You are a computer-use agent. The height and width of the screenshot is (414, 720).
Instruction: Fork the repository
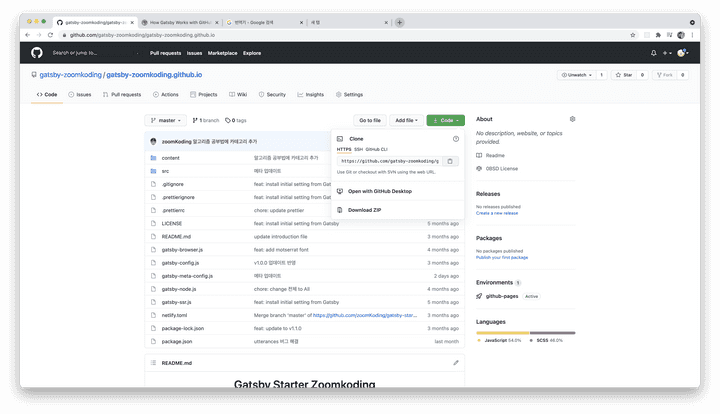tap(664, 75)
